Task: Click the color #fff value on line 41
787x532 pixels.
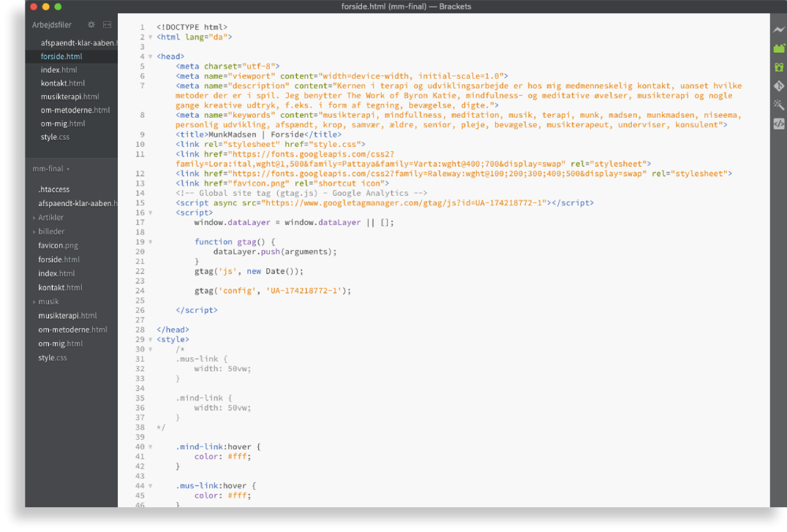Action: 239,457
